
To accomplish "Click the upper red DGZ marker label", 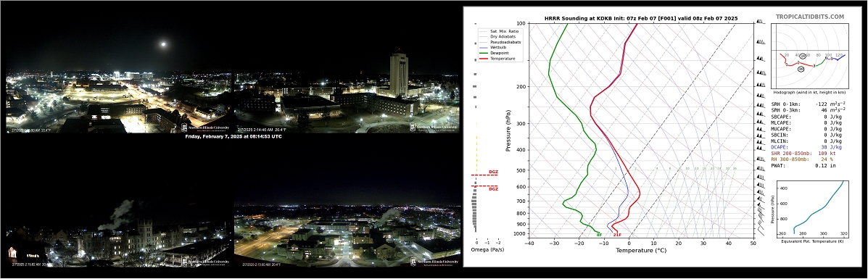I will [x=492, y=172].
